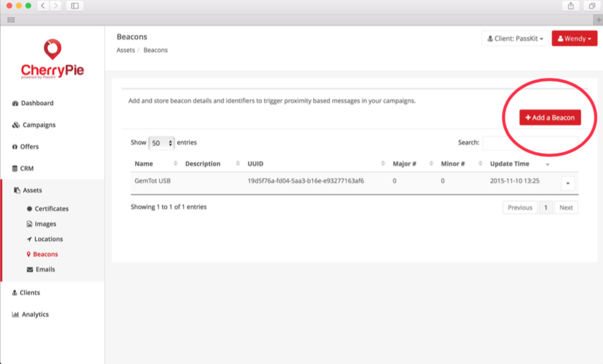Go to Clients section

coord(30,292)
